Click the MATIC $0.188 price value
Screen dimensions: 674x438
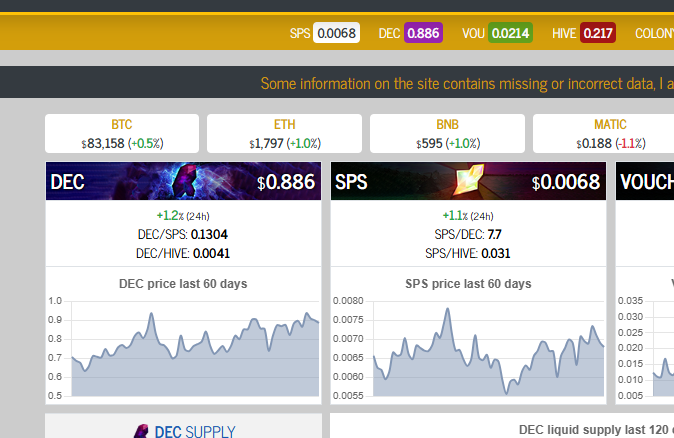[594, 143]
